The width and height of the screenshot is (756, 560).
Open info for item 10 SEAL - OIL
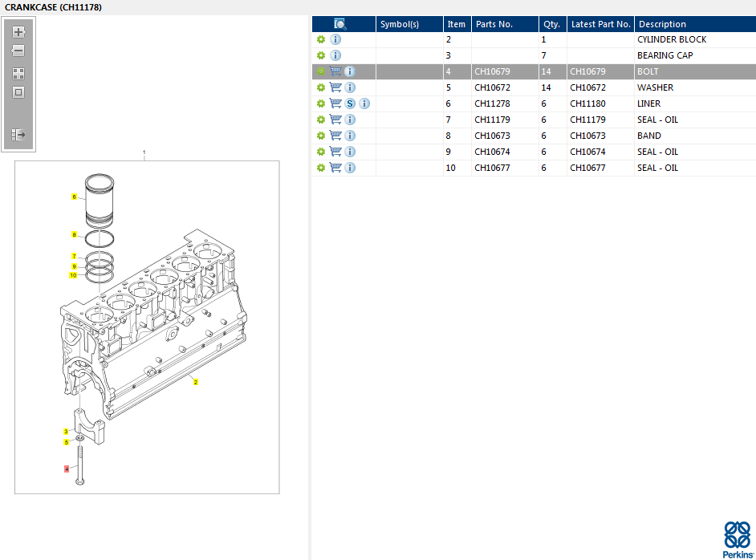pyautogui.click(x=350, y=168)
